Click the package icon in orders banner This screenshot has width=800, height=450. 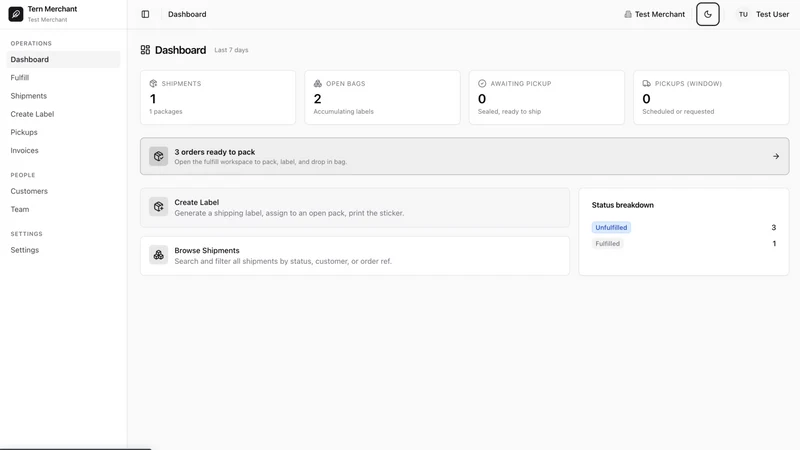coord(159,156)
